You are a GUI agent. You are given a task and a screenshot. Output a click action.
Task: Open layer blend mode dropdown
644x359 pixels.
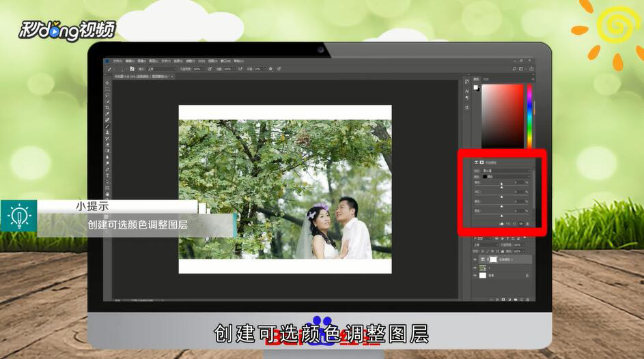[486, 245]
